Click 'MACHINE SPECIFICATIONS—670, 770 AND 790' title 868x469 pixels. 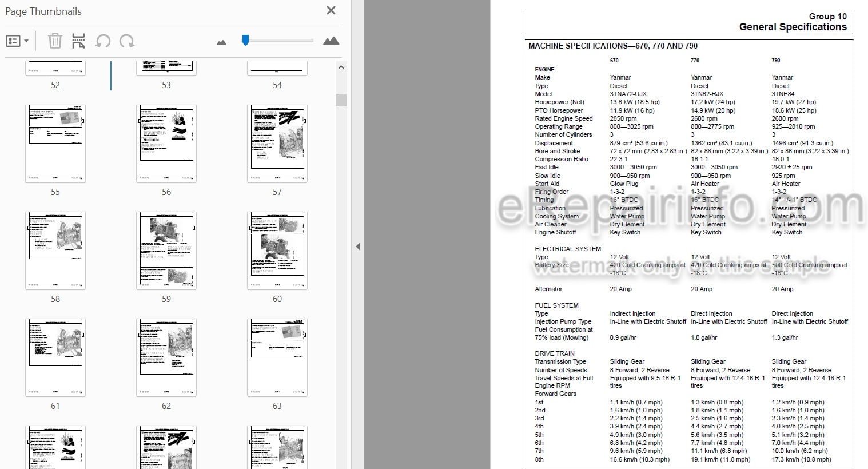click(613, 46)
